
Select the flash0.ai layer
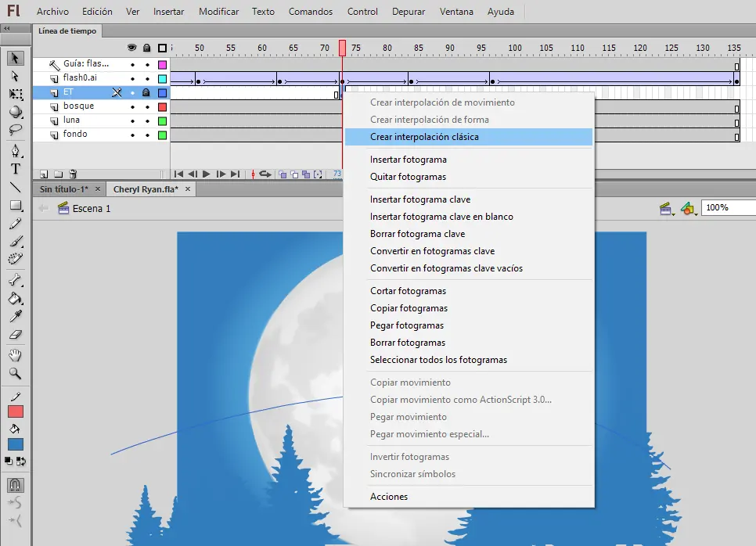pos(80,78)
